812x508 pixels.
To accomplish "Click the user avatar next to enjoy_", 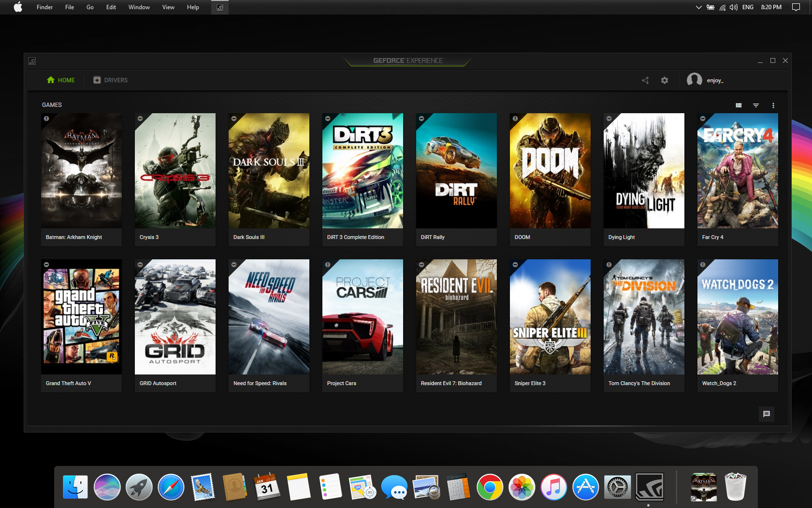I will click(x=695, y=80).
